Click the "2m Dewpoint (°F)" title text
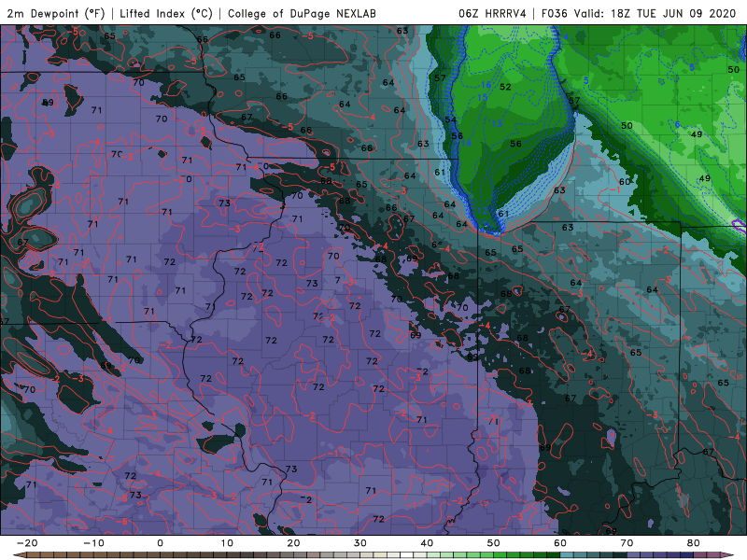This screenshot has width=747, height=560. point(55,13)
